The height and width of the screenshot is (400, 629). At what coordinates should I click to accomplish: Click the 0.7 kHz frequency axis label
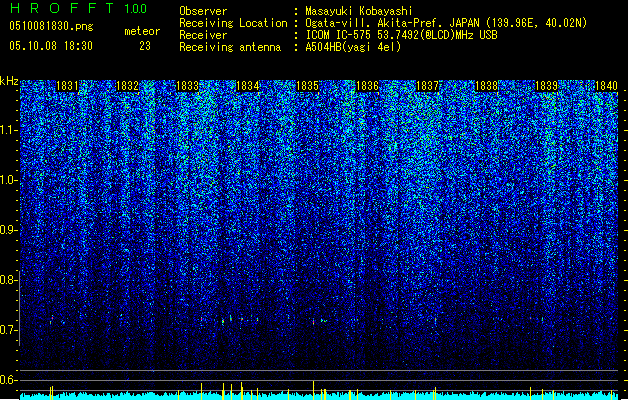(x=9, y=330)
